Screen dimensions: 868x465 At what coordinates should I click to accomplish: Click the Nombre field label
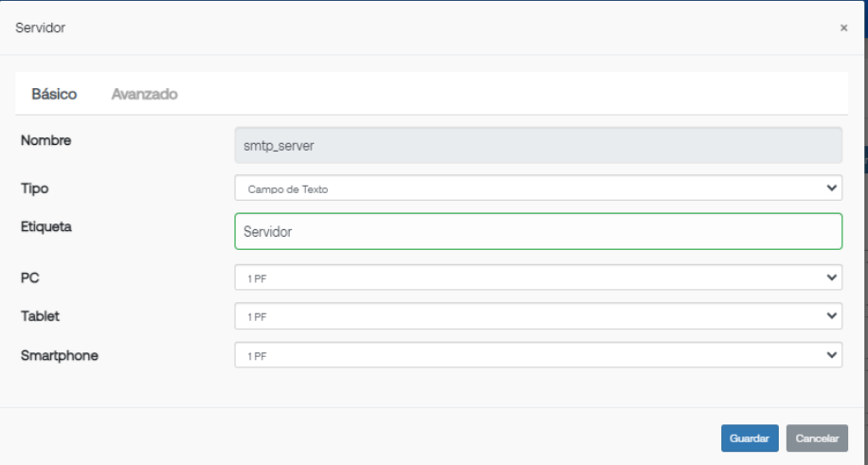[45, 140]
